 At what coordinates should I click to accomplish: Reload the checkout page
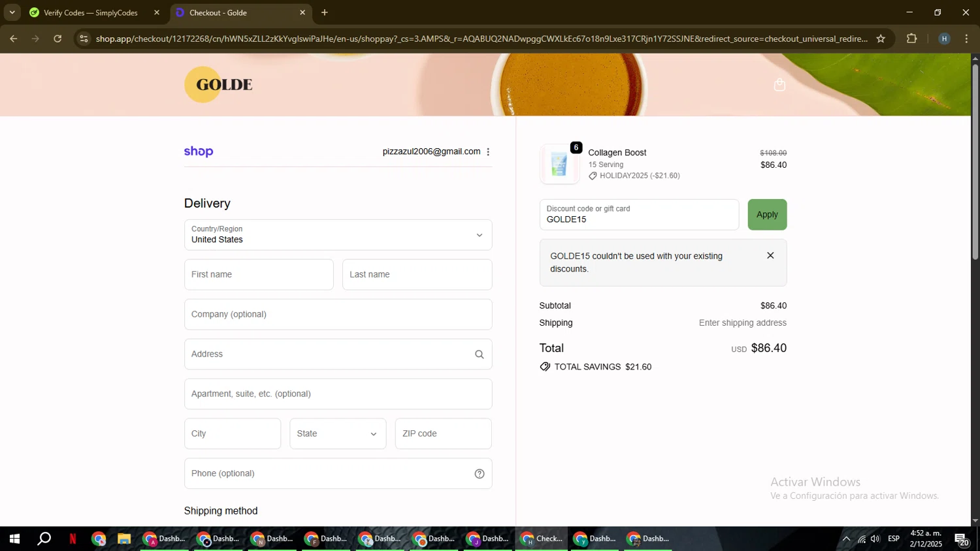click(x=57, y=39)
